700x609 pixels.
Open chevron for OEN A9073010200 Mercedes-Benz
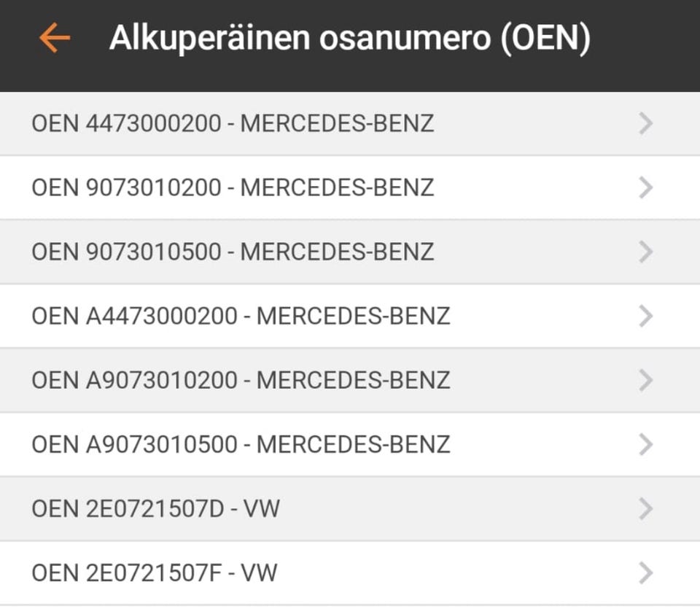[645, 381]
